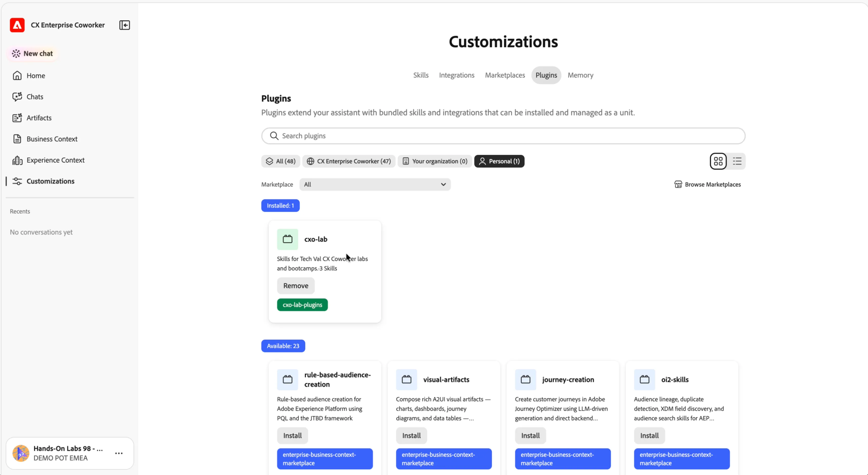Switch to grid view
This screenshot has width=868, height=475.
718,161
